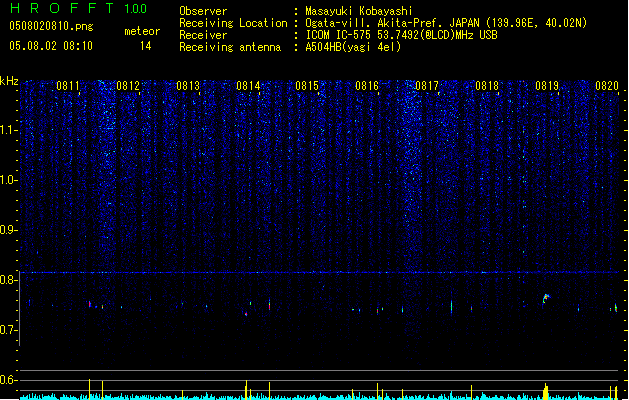Viewport: 629px width, 400px height.
Task: Click the meteor label
Action: 142,31
